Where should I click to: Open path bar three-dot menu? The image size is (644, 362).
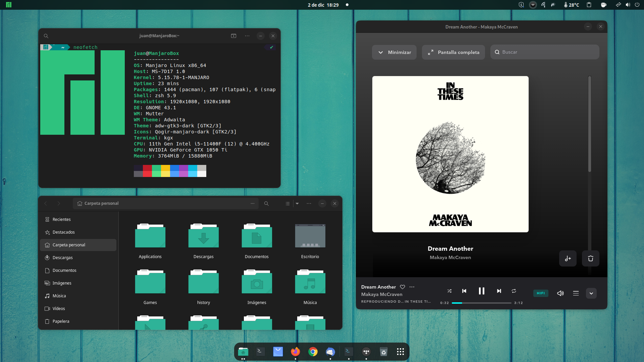point(253,203)
